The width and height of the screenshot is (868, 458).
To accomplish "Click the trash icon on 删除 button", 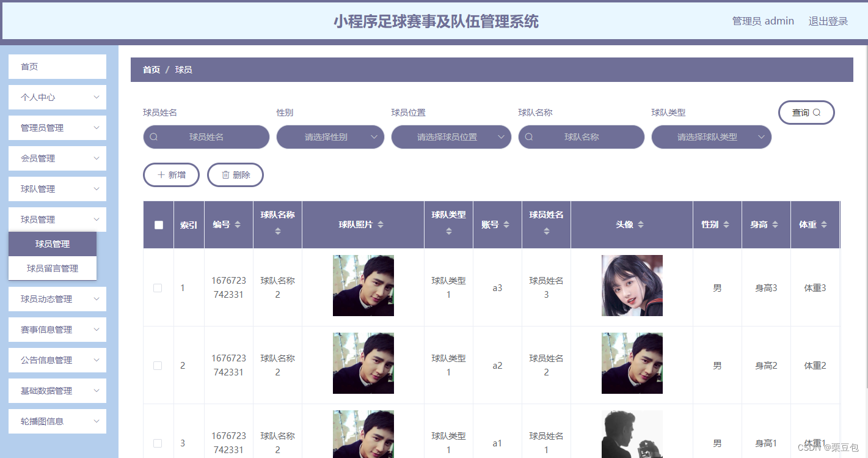I will tap(225, 175).
